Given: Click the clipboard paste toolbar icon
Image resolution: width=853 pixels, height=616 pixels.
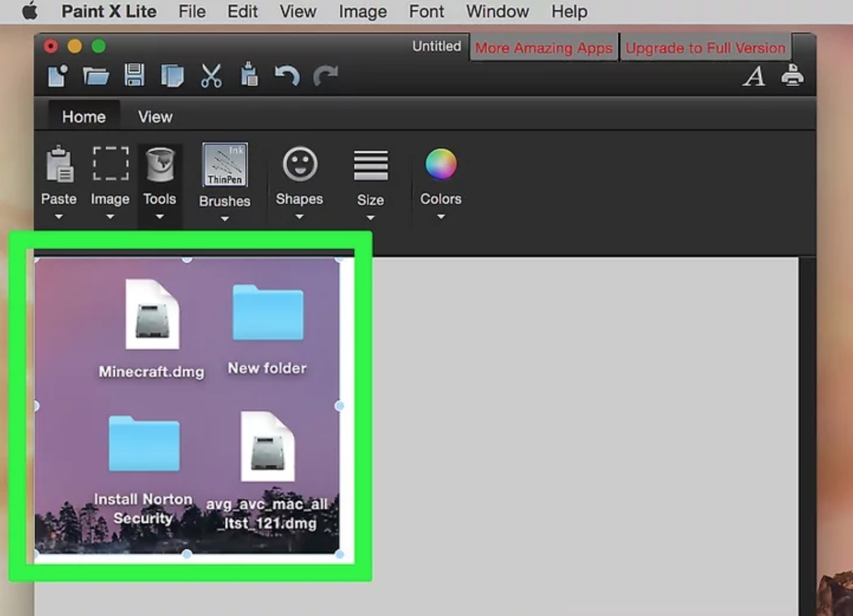Looking at the screenshot, I should (x=249, y=74).
